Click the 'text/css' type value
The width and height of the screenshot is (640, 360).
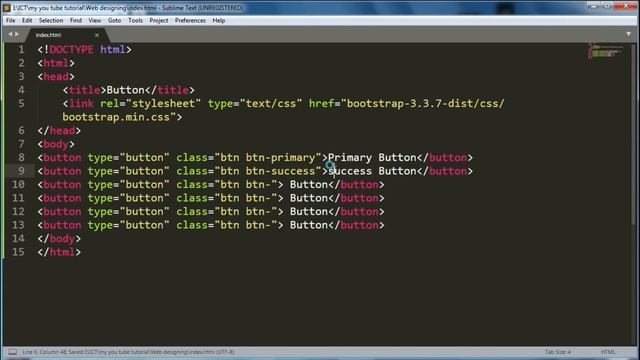tap(271, 104)
